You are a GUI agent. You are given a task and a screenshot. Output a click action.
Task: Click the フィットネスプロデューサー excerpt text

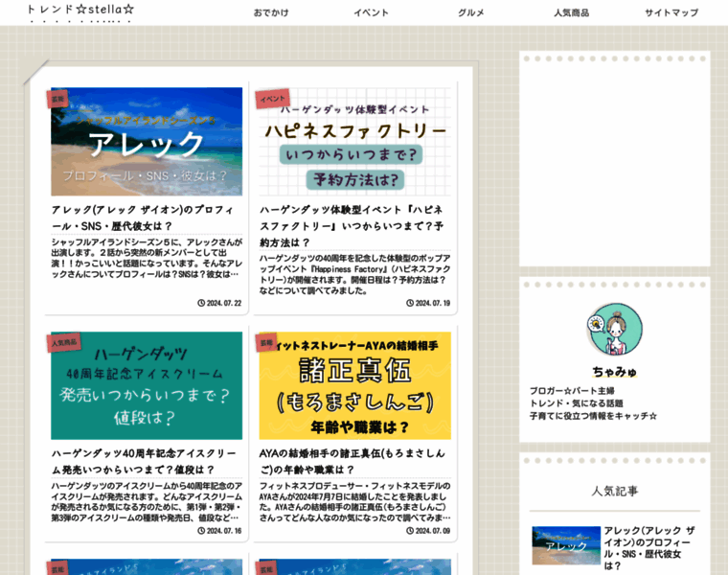click(x=355, y=501)
